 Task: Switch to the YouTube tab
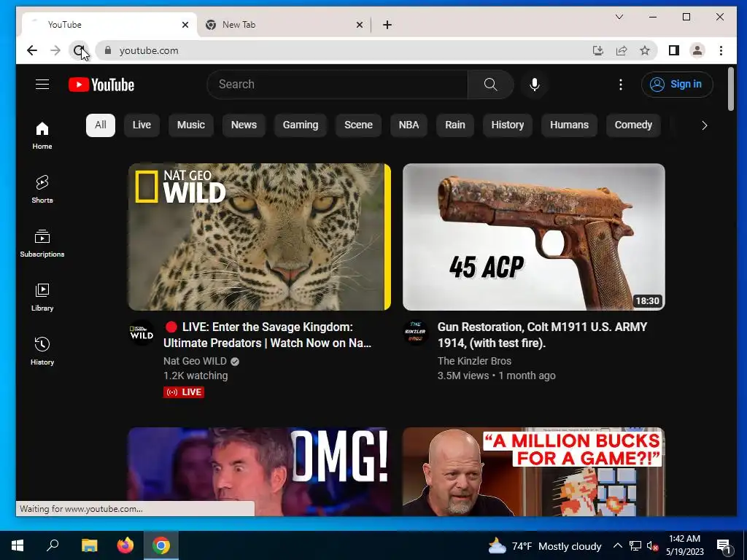tap(109, 25)
